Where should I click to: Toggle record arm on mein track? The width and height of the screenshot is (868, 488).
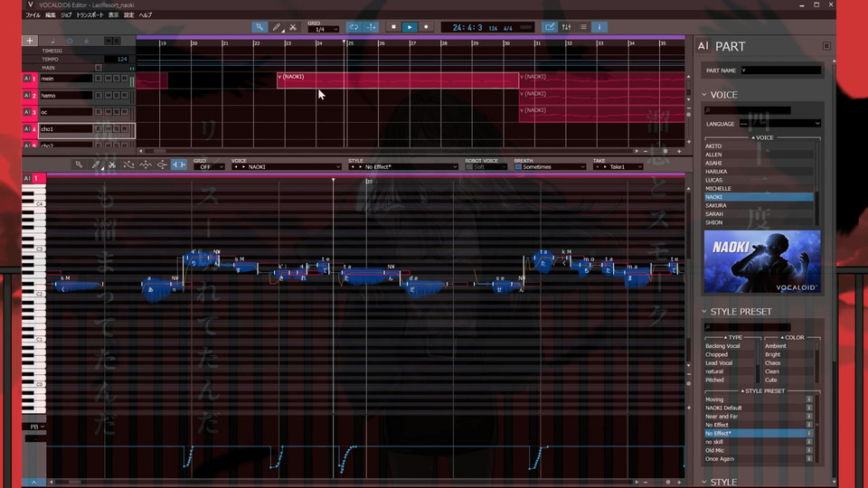point(125,79)
